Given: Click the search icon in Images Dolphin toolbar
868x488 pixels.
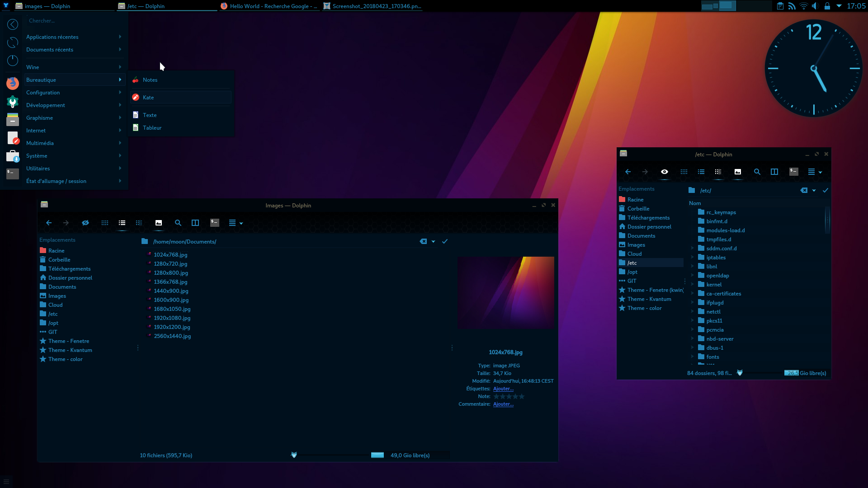Looking at the screenshot, I should (178, 223).
